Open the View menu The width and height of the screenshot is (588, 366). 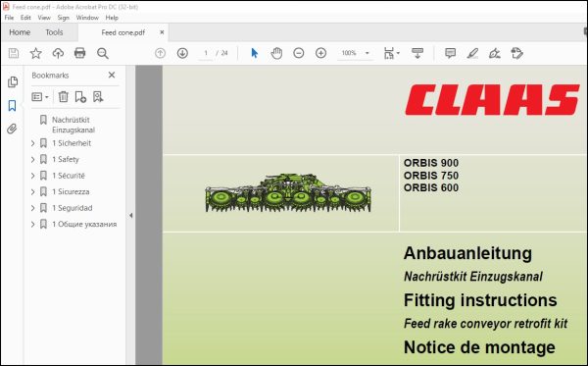point(44,18)
